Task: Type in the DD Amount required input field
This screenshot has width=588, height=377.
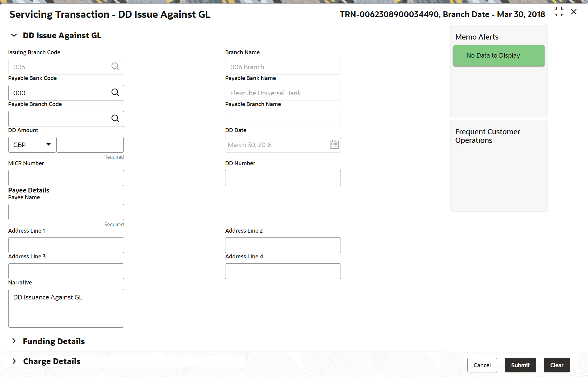Action: click(x=90, y=145)
